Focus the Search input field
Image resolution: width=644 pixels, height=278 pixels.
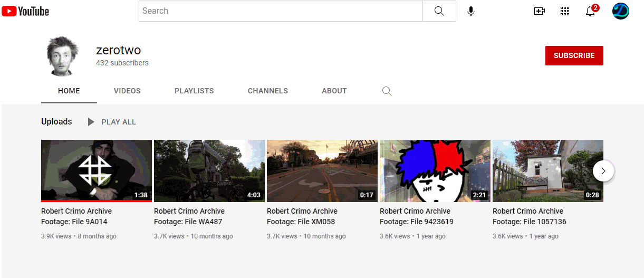(x=281, y=11)
